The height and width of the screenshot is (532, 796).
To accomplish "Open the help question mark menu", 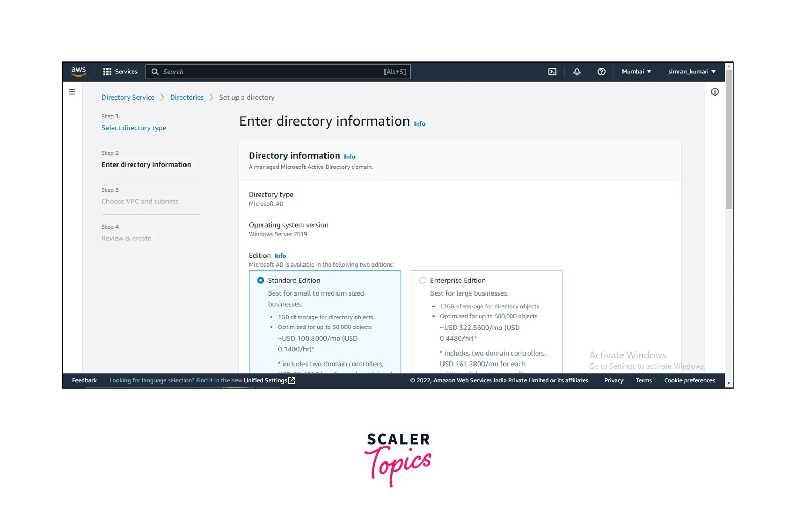I will [x=601, y=72].
